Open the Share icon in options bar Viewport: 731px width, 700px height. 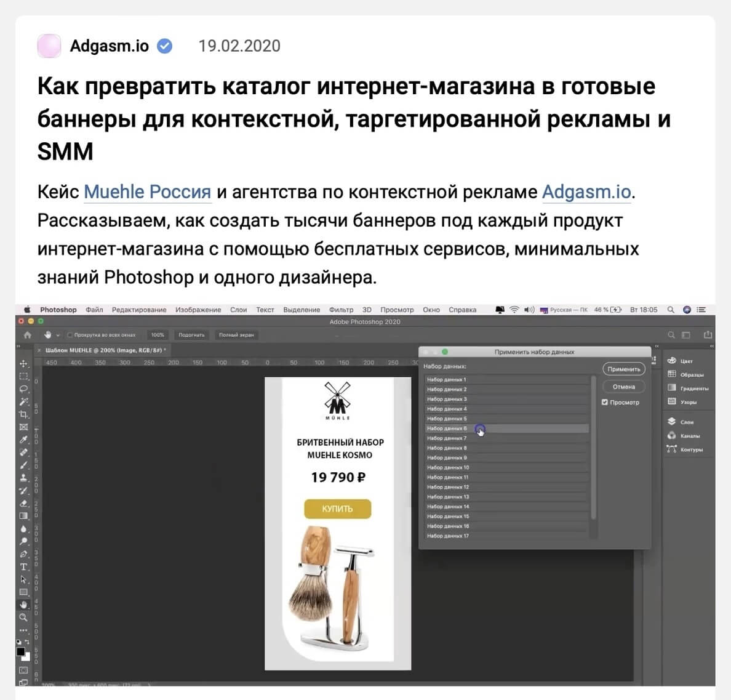708,335
